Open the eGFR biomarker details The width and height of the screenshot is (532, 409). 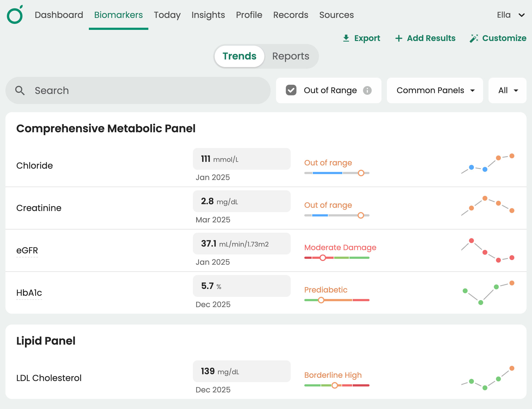pos(27,250)
